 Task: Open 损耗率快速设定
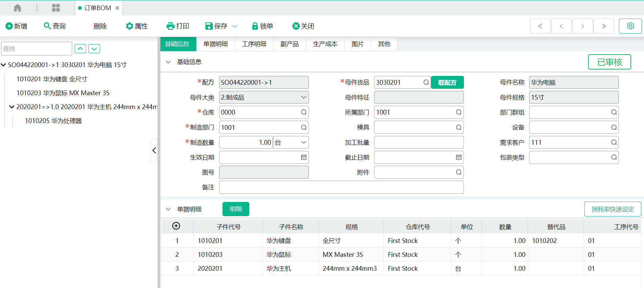[612, 209]
